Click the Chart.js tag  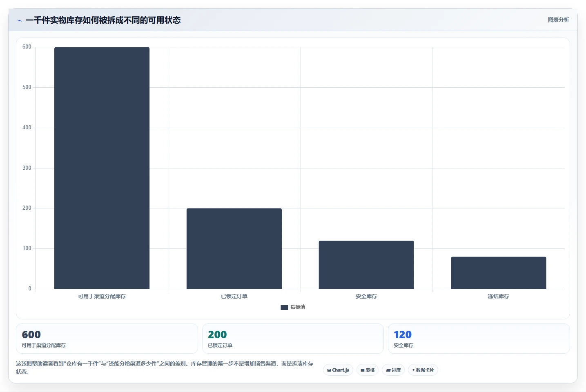click(x=338, y=370)
